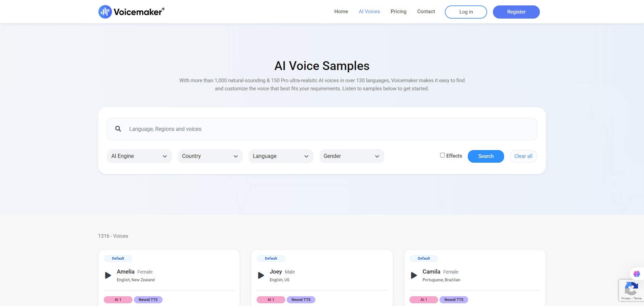Click the Register button

[516, 12]
